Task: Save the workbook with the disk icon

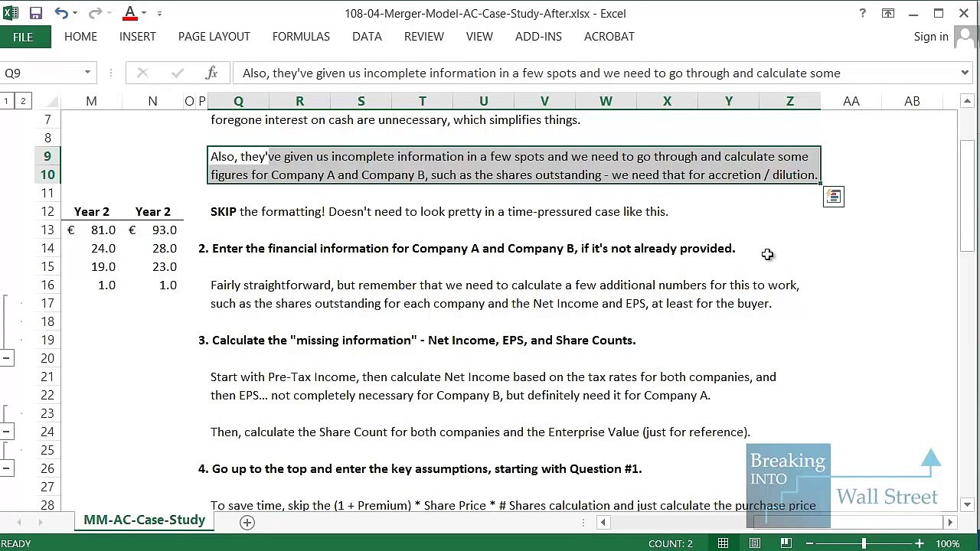Action: pos(36,13)
